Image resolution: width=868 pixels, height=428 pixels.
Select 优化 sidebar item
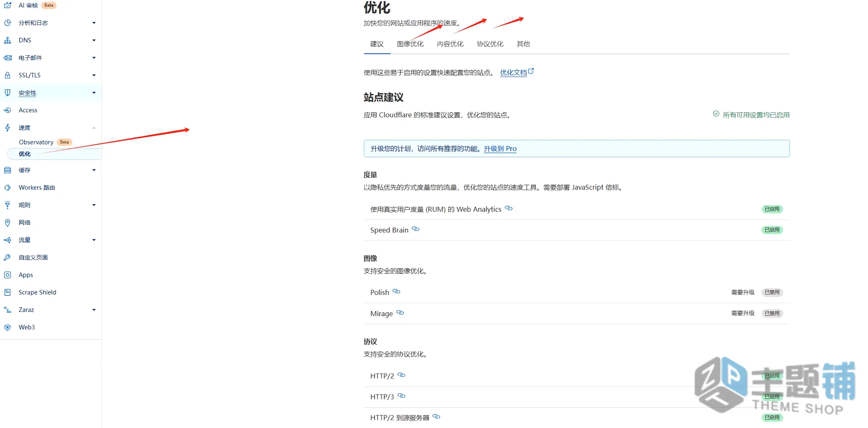[54, 154]
